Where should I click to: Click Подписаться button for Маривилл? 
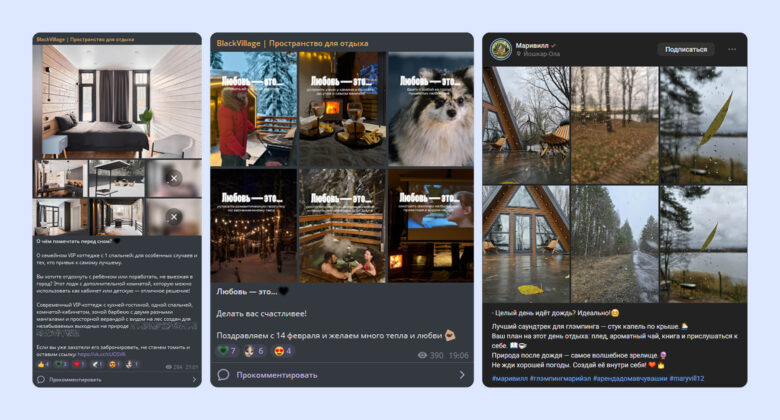686,49
